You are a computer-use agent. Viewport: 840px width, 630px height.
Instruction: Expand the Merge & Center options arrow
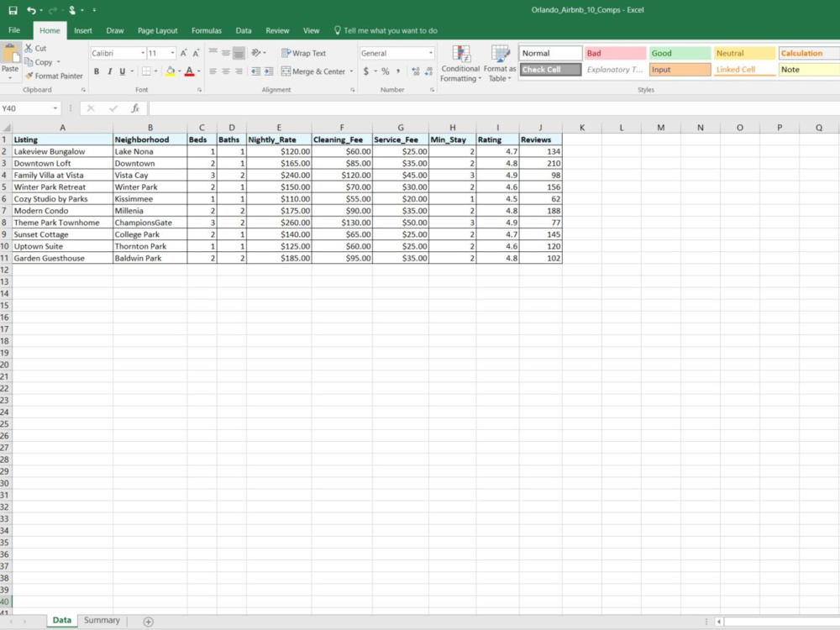[351, 71]
